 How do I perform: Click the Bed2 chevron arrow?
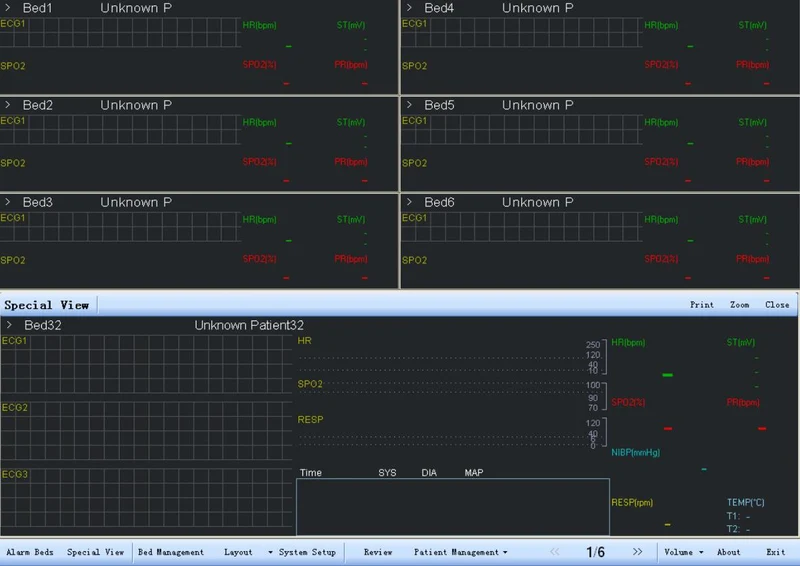click(x=8, y=105)
